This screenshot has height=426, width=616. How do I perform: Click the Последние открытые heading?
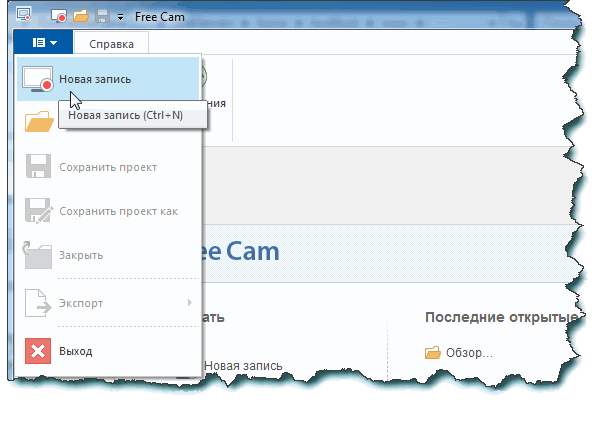tap(502, 317)
